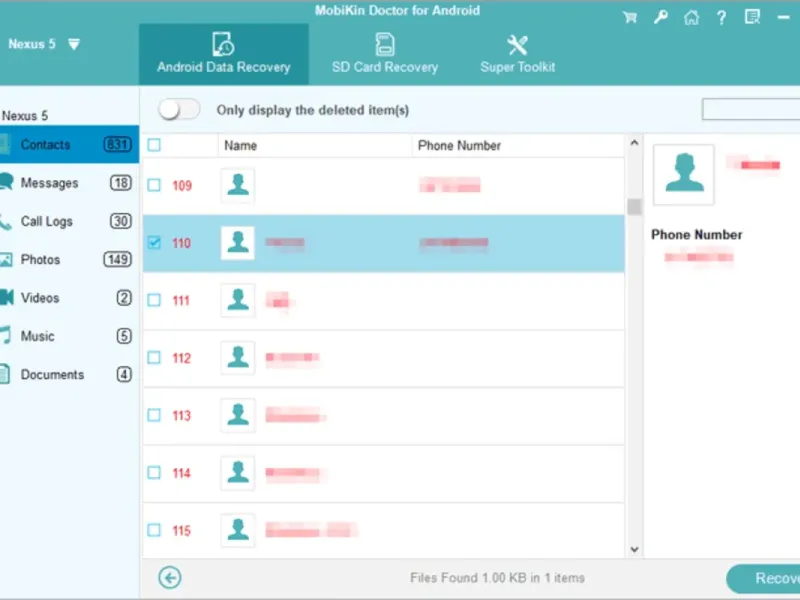Image resolution: width=800 pixels, height=600 pixels.
Task: Check the box for contact 113
Action: (154, 415)
